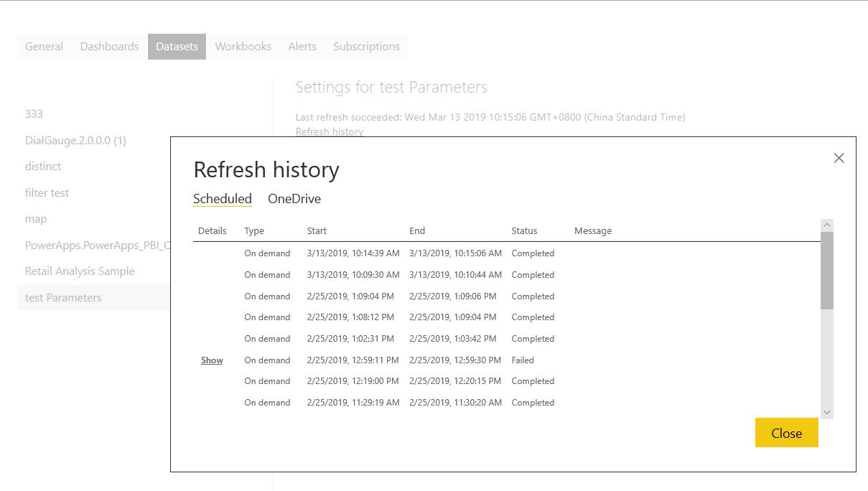Show details for the Failed refresh

point(212,360)
